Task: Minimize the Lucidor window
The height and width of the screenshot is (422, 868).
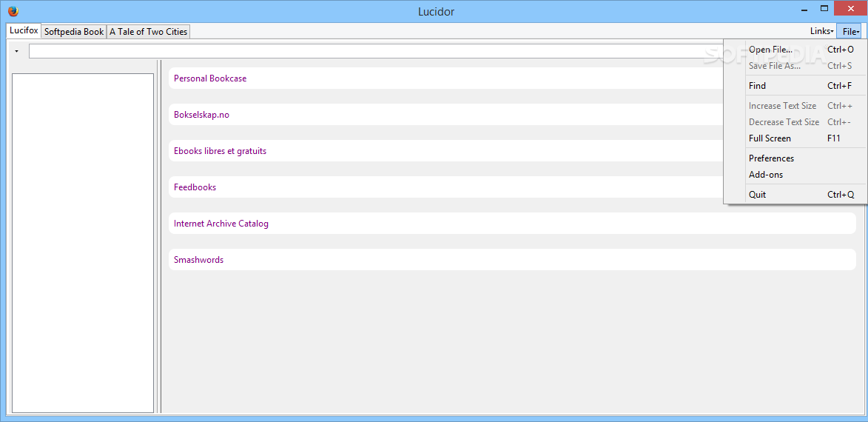Action: [x=804, y=10]
